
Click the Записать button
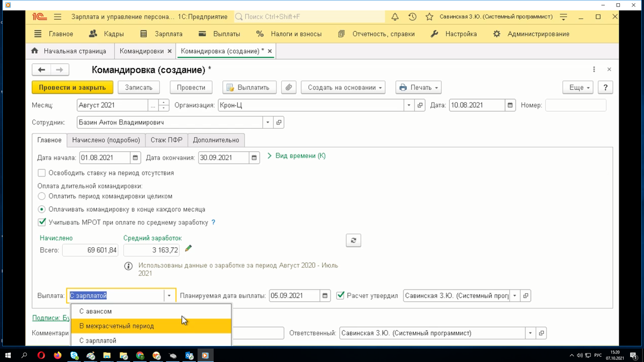[139, 87]
